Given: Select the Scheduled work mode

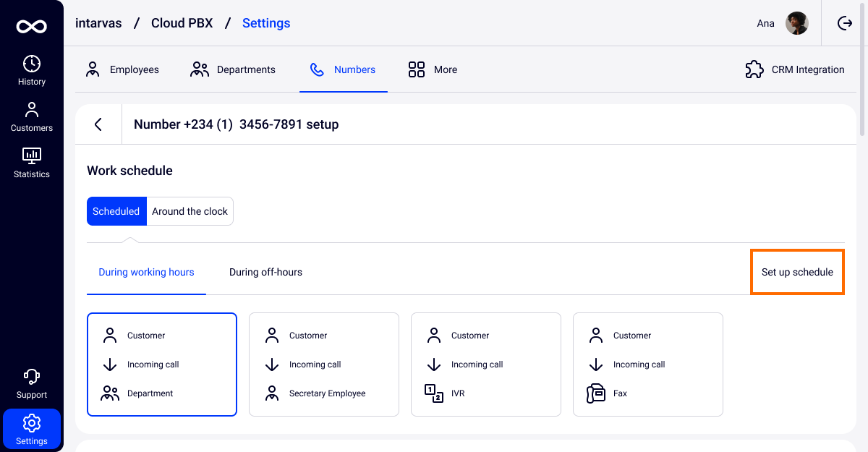Looking at the screenshot, I should (x=116, y=211).
